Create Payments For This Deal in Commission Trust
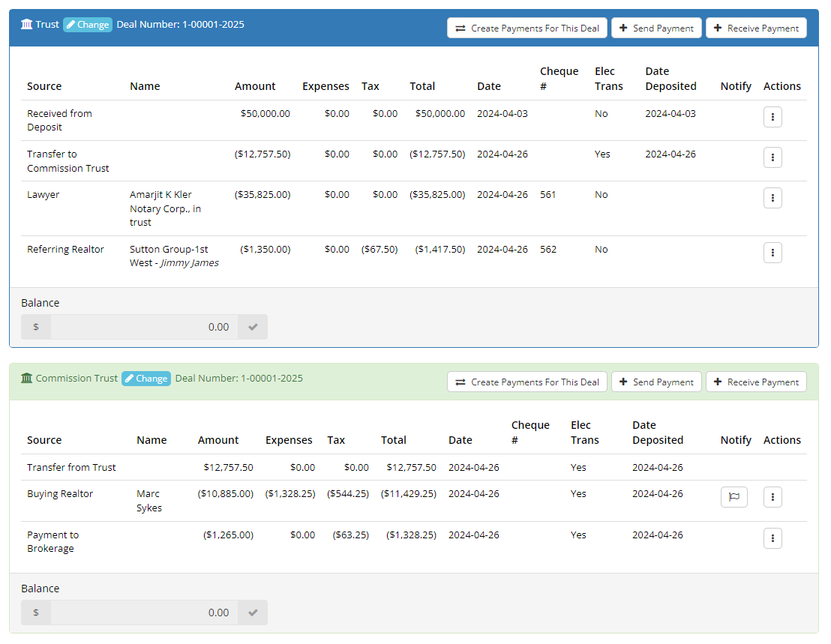Viewport: 831px width, 644px height. [x=526, y=382]
